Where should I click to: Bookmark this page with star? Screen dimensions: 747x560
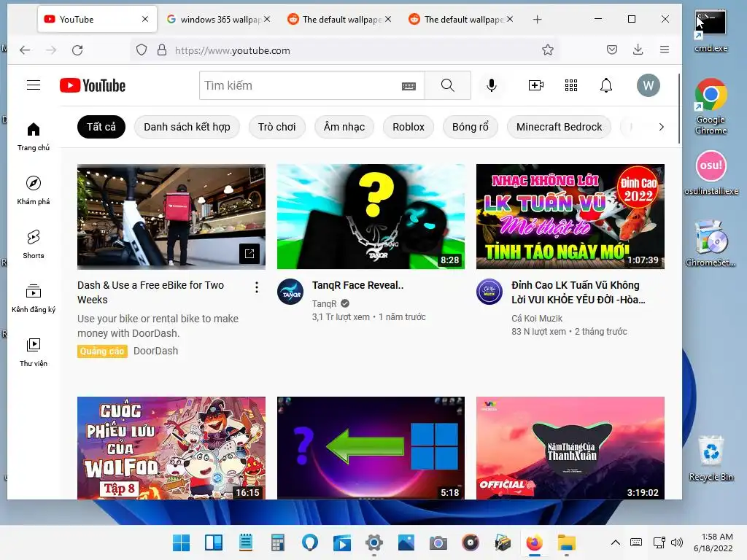pyautogui.click(x=547, y=50)
